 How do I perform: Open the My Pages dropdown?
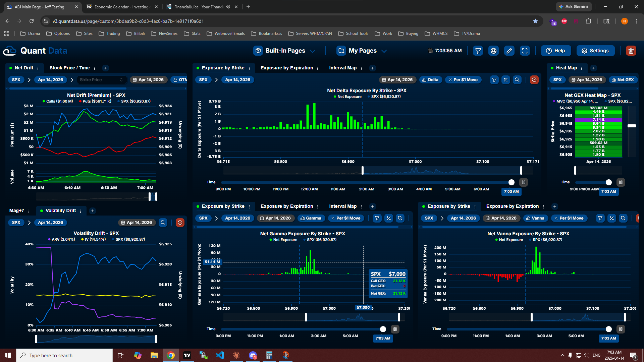coord(362,51)
